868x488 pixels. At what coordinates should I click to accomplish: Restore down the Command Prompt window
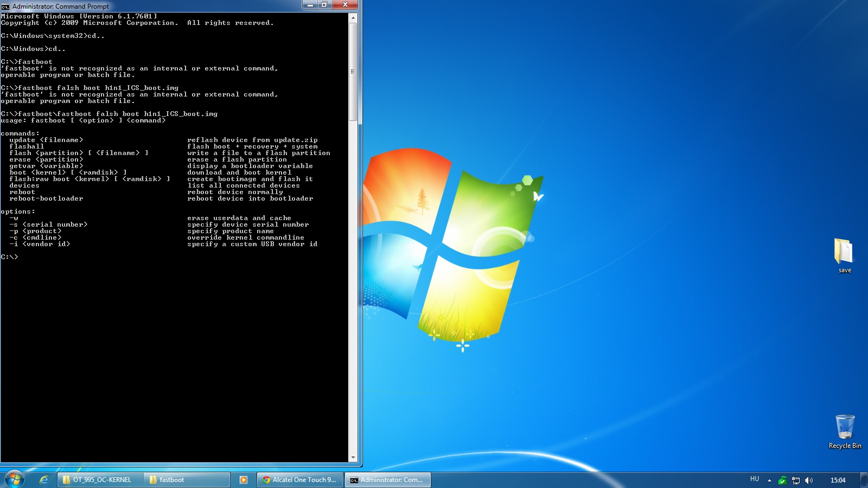(324, 5)
